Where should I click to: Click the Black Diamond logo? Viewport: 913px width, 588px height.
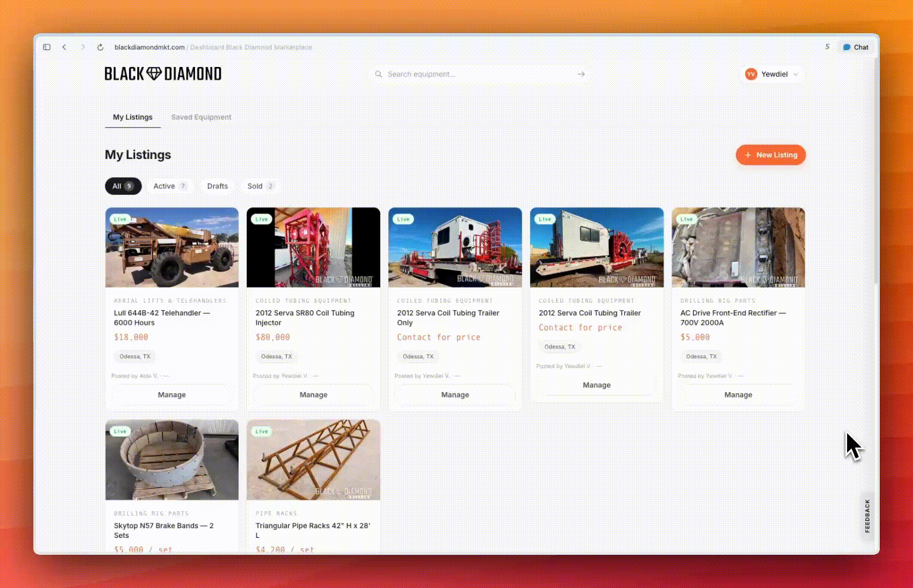(163, 74)
